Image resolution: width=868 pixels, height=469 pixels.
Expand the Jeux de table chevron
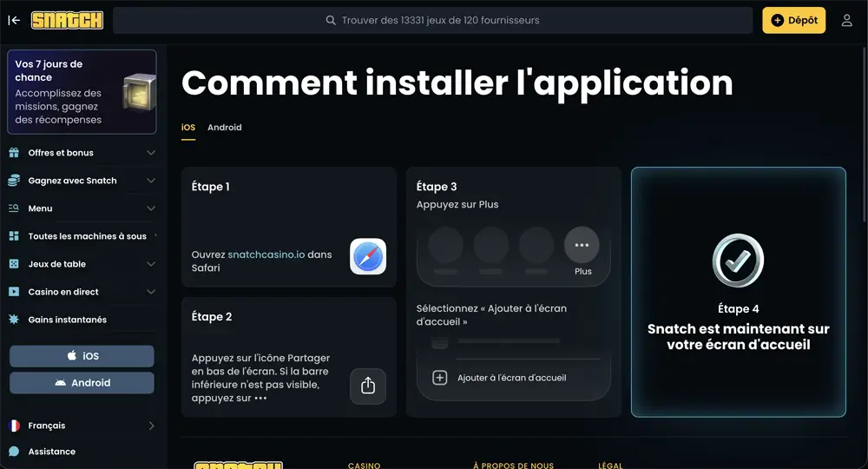click(150, 264)
